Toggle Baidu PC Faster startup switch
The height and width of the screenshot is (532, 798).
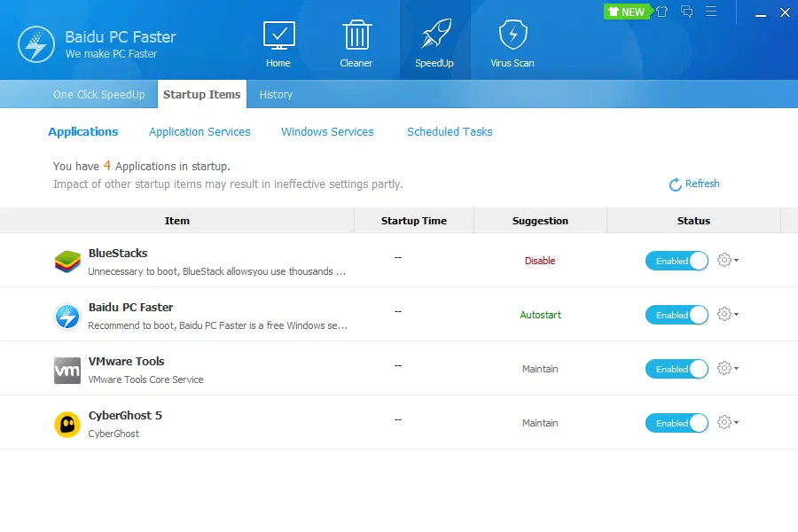tap(677, 315)
